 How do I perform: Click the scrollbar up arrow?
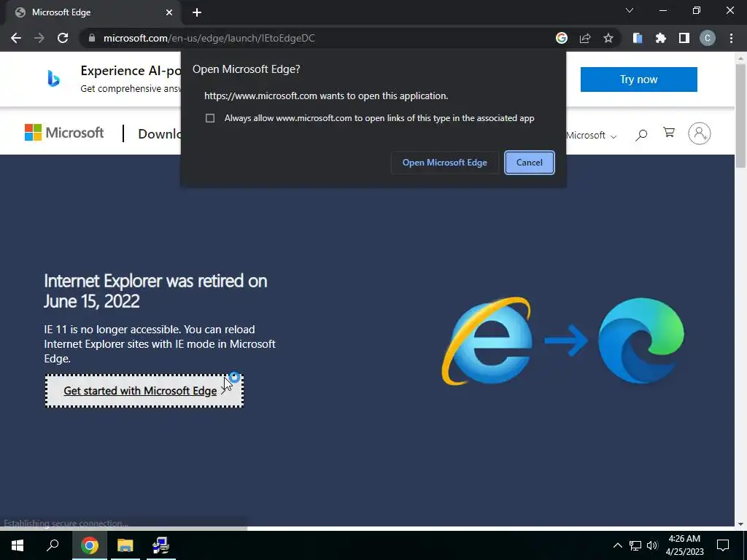click(x=740, y=58)
